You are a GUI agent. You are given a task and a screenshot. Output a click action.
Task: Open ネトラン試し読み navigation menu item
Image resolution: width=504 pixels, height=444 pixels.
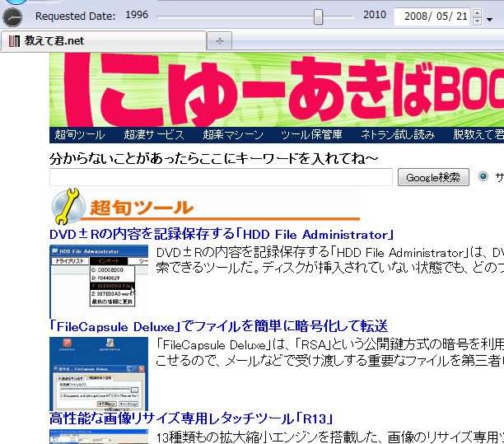[x=398, y=134]
